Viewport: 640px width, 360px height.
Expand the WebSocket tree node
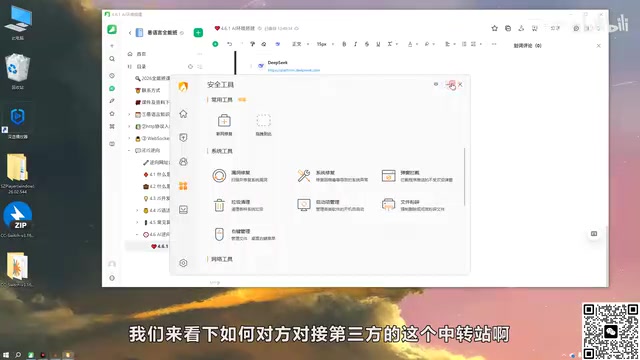click(x=129, y=138)
